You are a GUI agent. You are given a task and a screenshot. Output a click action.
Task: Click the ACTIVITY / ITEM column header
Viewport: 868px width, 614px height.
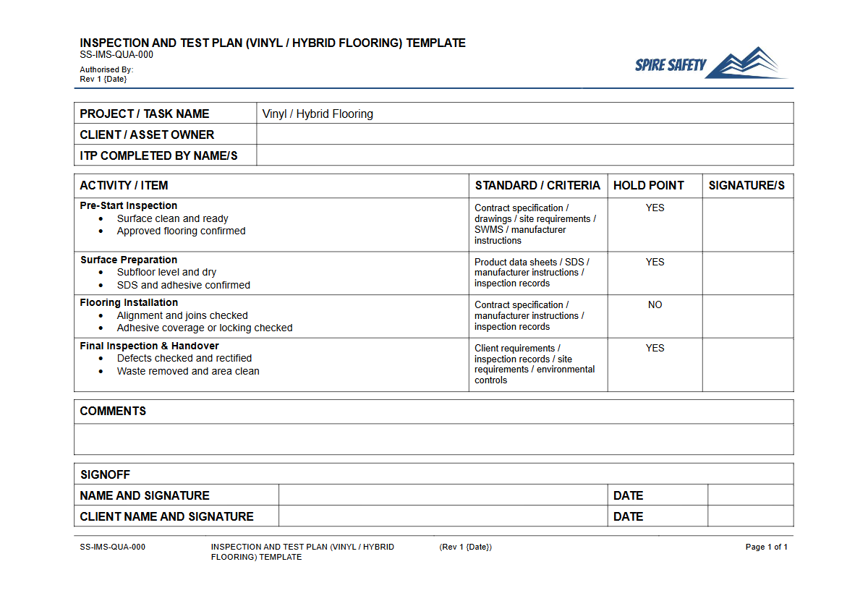(124, 186)
